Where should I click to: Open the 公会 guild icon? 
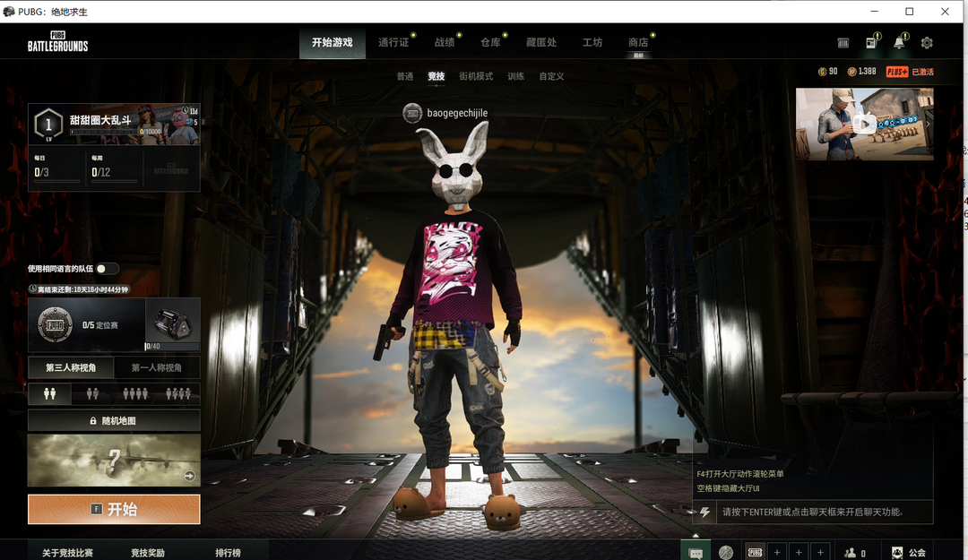click(898, 553)
